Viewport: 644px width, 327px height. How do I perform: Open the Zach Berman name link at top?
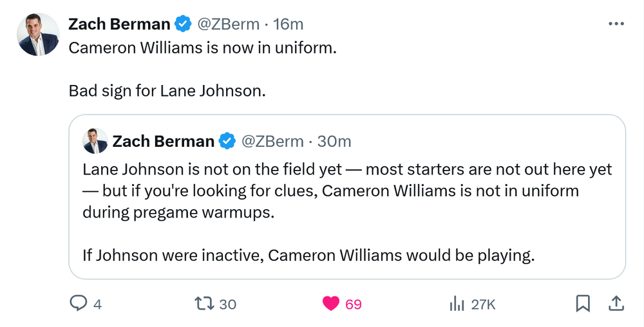pyautogui.click(x=119, y=24)
